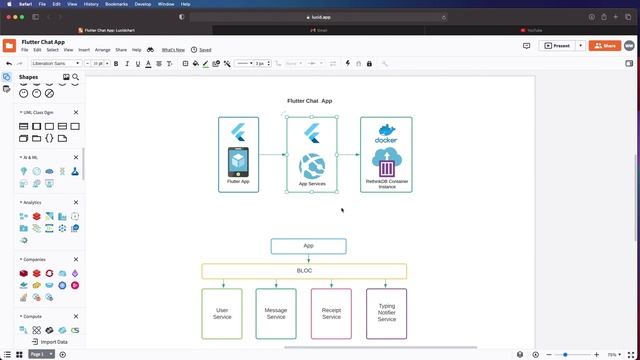640x360 pixels.
Task: Open the Select menu
Action: coord(52,50)
